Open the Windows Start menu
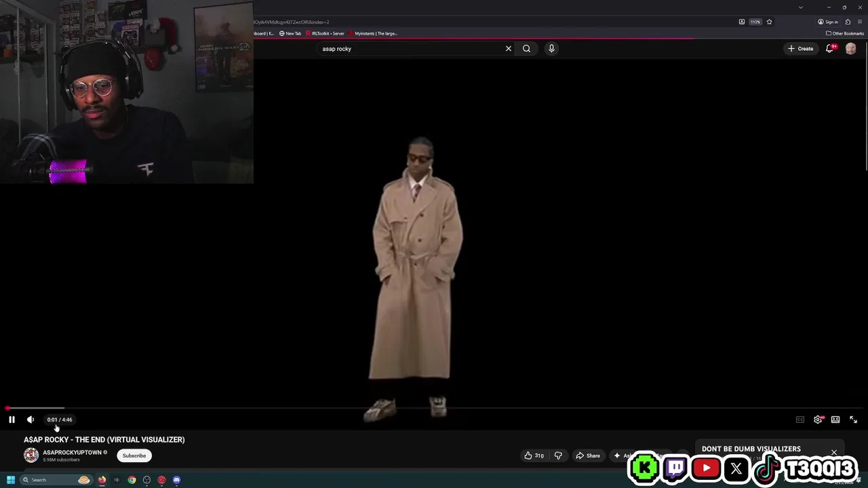This screenshot has width=868, height=488. pyautogui.click(x=11, y=480)
